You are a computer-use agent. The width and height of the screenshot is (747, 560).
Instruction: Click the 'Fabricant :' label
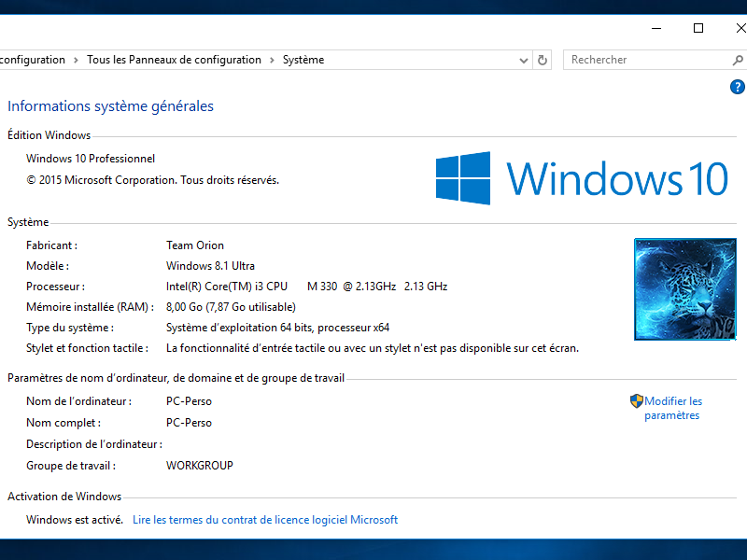pyautogui.click(x=51, y=245)
